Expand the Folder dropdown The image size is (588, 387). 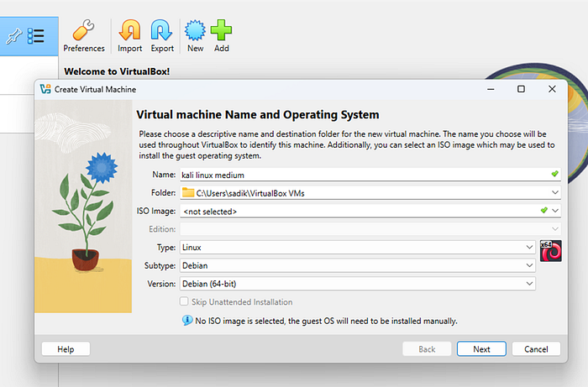555,192
